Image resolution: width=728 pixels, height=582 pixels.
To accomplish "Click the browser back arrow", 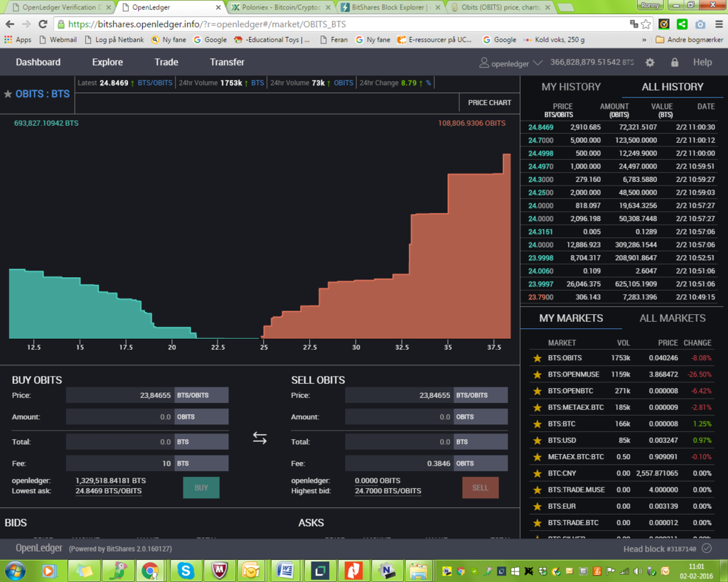I will 10,24.
